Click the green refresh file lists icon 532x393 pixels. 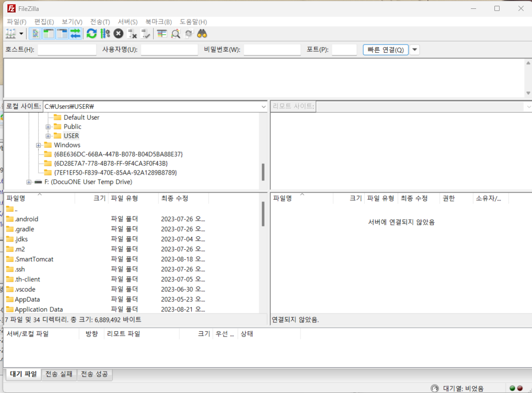click(91, 33)
